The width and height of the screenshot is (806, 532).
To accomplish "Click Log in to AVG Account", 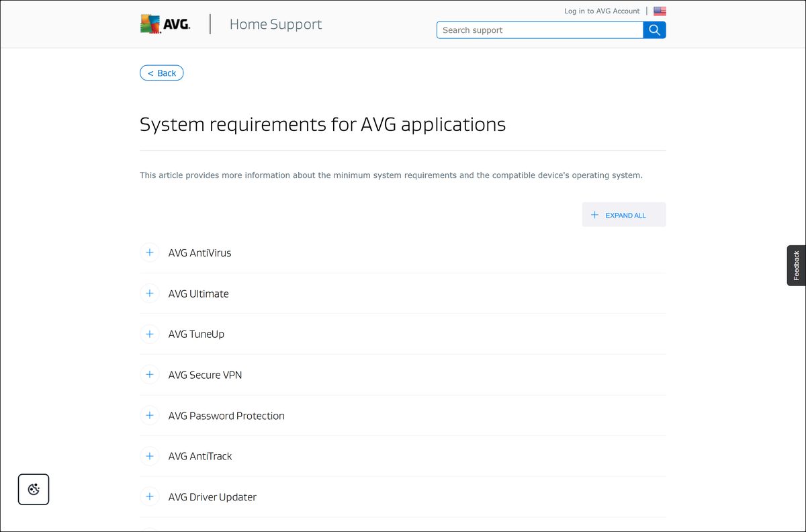I will point(602,11).
